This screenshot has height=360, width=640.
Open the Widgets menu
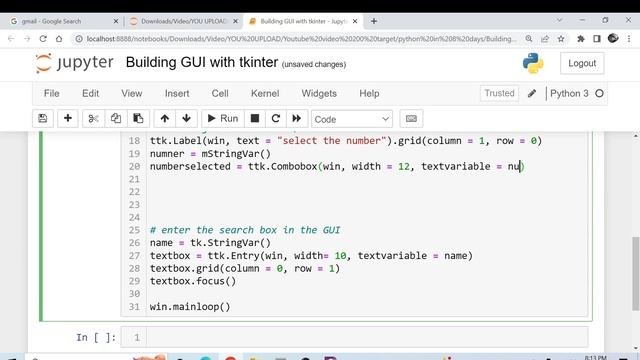point(319,93)
